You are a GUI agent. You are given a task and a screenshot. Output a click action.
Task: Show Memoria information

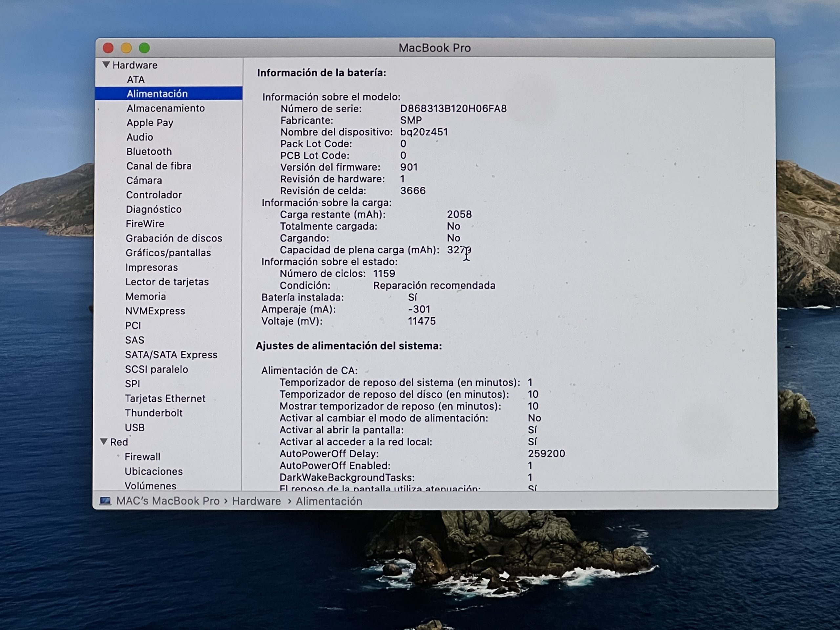pyautogui.click(x=145, y=297)
